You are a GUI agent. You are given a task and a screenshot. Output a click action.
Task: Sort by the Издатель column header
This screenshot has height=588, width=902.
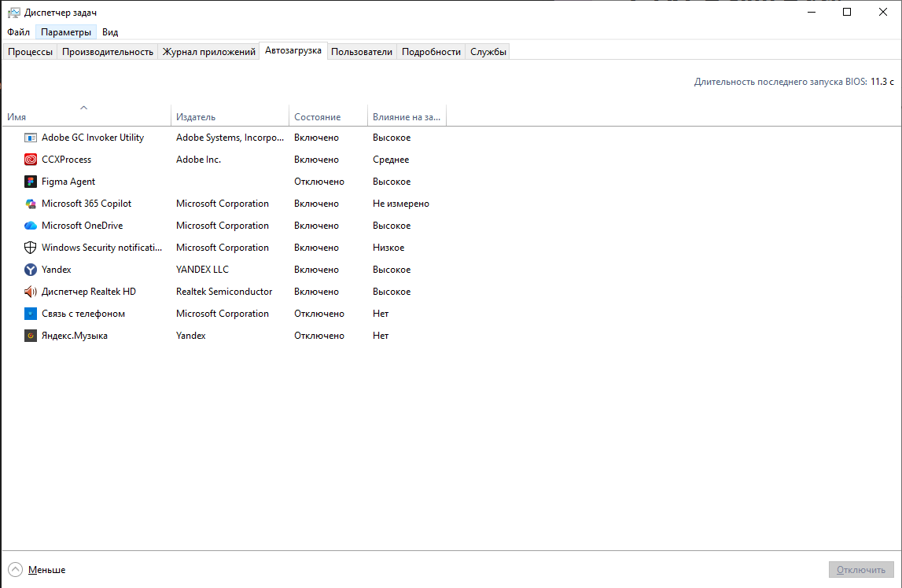tap(230, 115)
